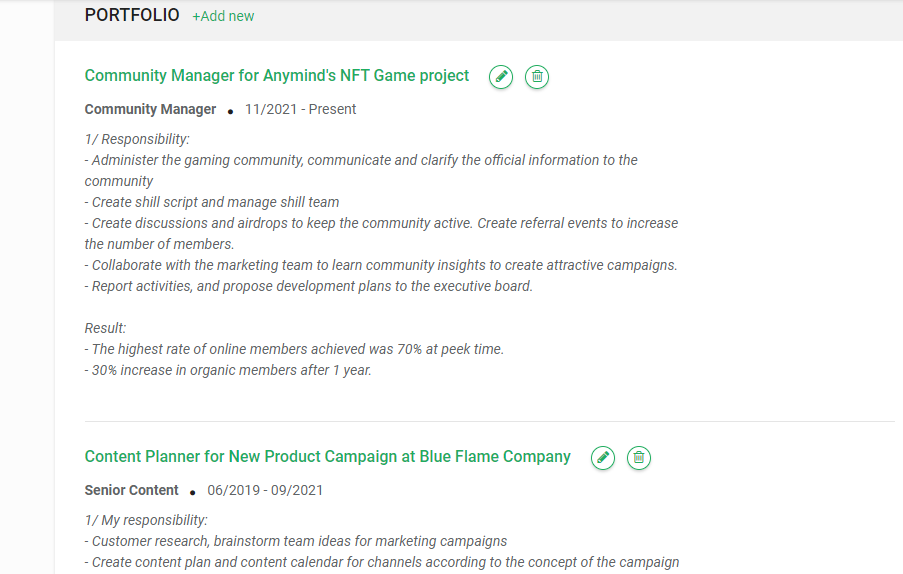Click the 'highest rate of online members' line
This screenshot has height=574, width=903.
coord(294,349)
